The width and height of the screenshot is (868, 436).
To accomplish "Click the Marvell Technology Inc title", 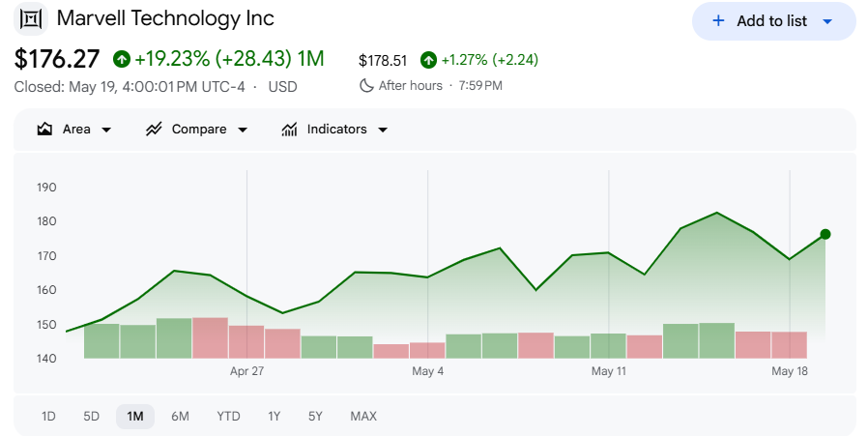I will click(165, 18).
